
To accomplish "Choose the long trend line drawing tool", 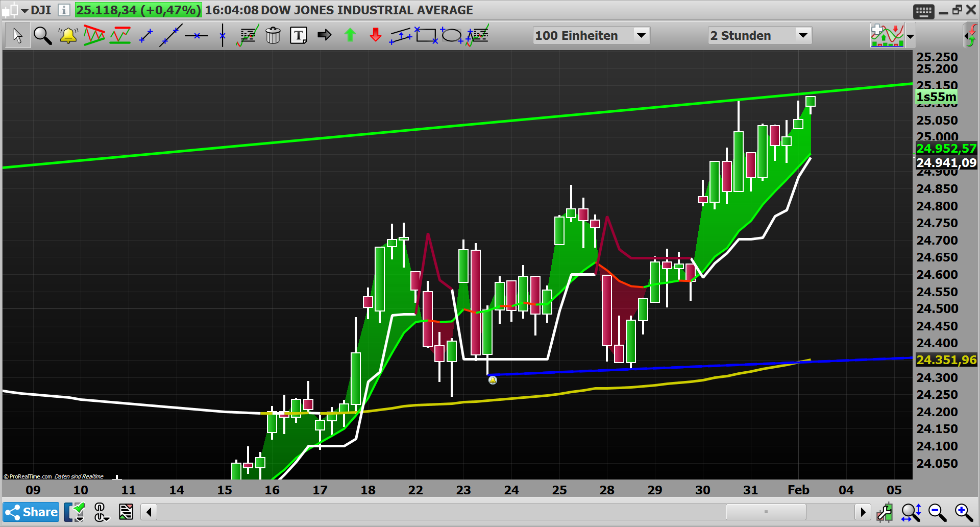I will (x=171, y=35).
